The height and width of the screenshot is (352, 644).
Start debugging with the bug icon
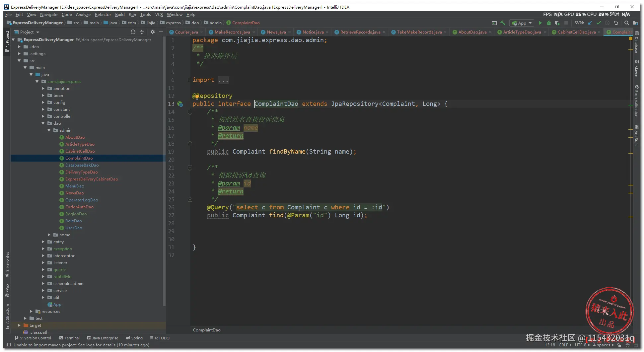coord(548,23)
